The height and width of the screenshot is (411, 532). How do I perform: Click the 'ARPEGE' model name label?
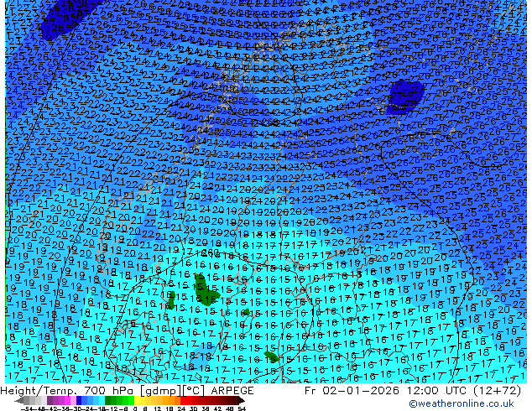point(232,391)
